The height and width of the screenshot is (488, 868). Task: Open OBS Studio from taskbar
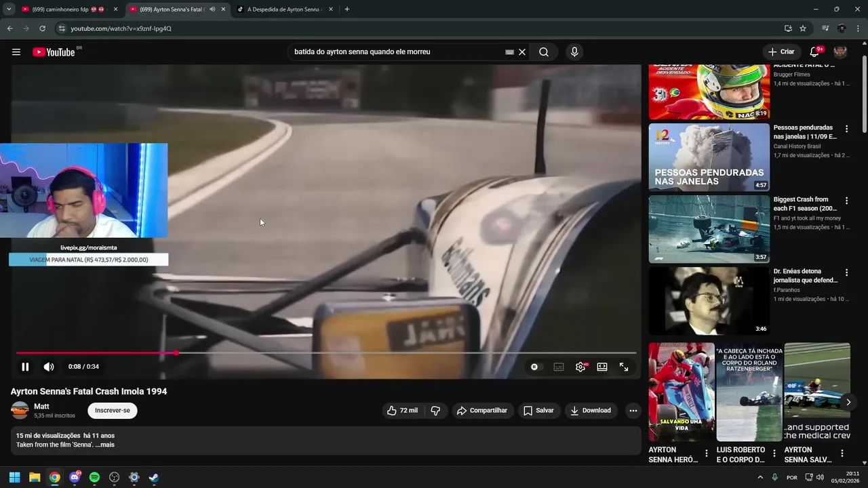114,477
